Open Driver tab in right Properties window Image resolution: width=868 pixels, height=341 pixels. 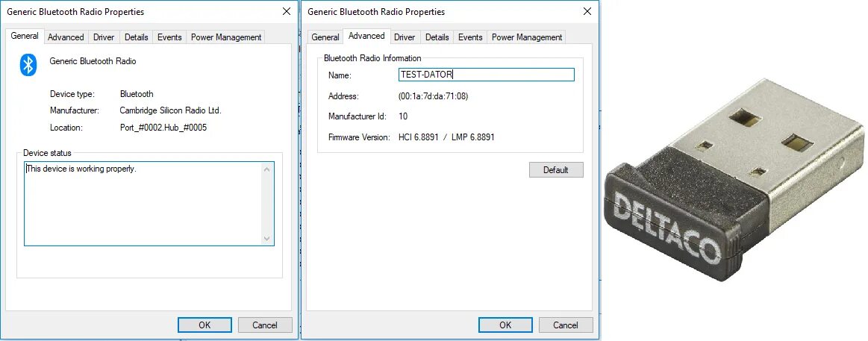tap(405, 37)
